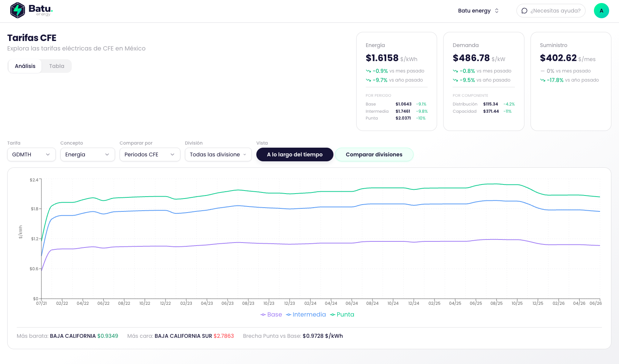Expand the Concepto Energía dropdown

tap(88, 154)
